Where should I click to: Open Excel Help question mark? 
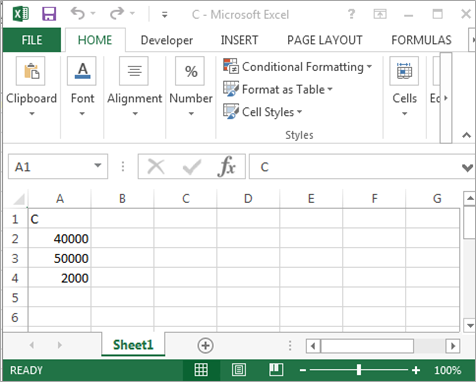click(x=351, y=14)
